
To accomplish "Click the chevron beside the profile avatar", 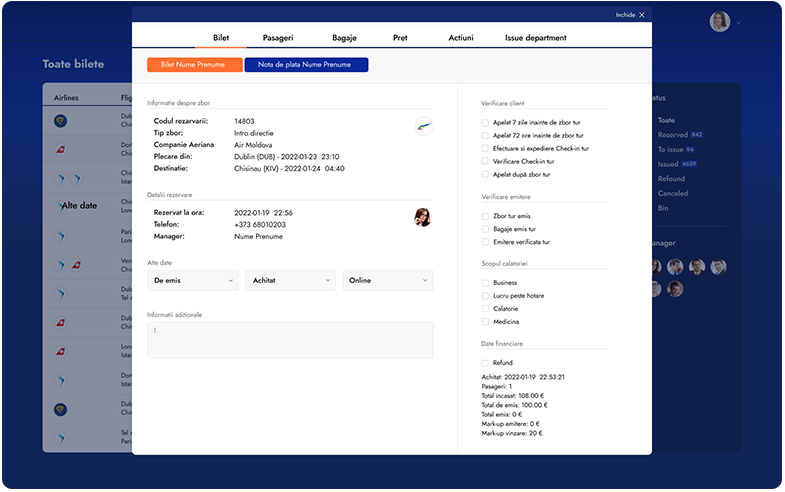I will pos(739,22).
